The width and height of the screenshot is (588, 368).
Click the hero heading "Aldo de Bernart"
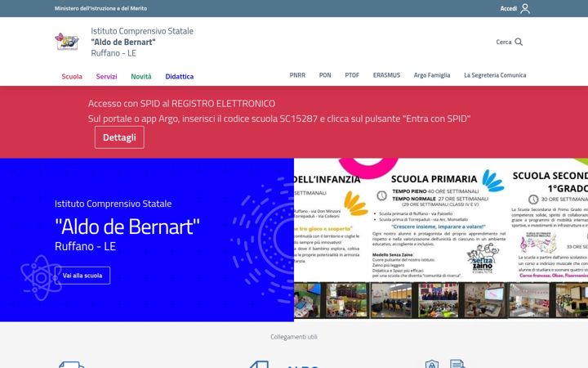[127, 227]
